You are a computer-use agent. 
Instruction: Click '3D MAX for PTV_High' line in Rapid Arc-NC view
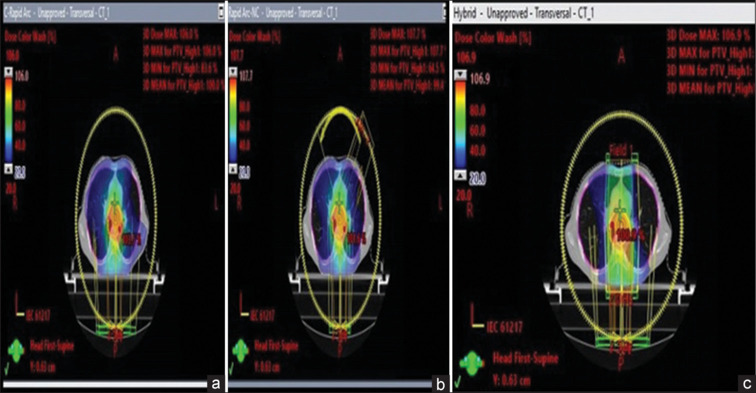click(408, 52)
